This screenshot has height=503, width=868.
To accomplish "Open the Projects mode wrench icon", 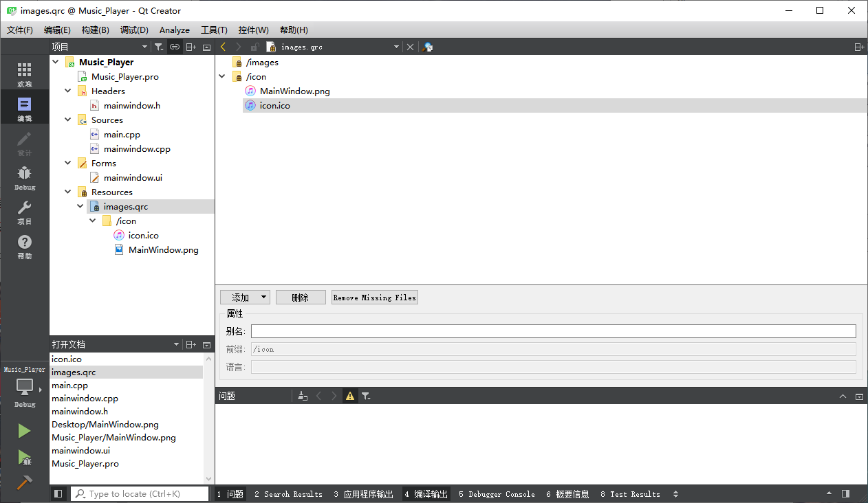I will pyautogui.click(x=24, y=212).
